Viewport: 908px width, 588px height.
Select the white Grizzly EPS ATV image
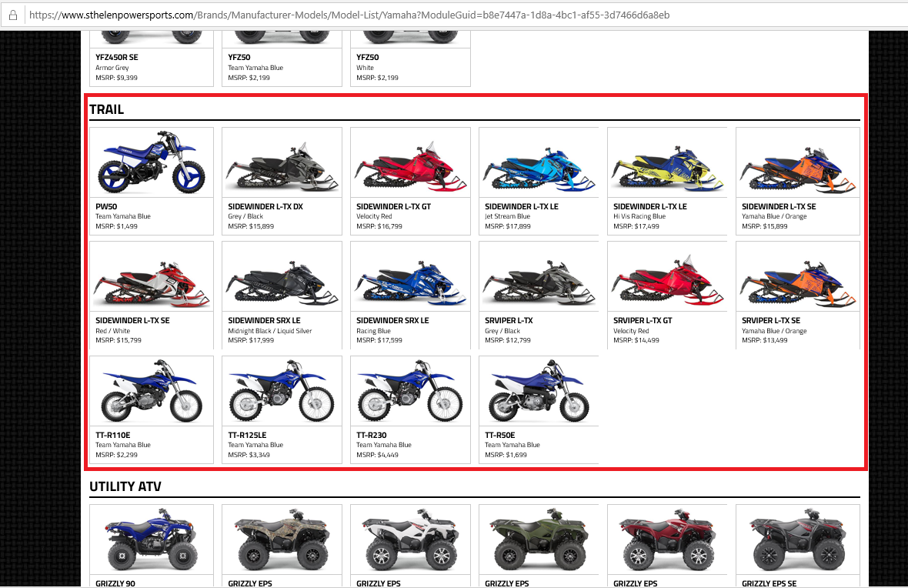pos(411,540)
